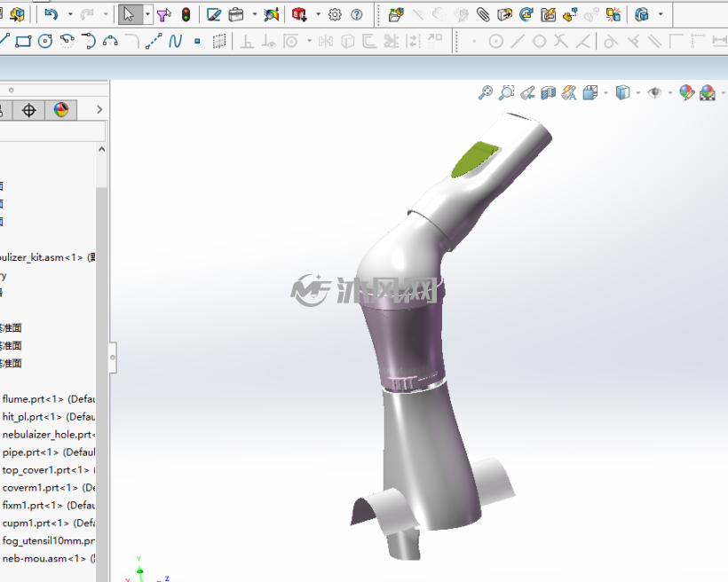This screenshot has height=582, width=728.
Task: Expand the assembly cube dropdown arrow
Action: (x=661, y=14)
